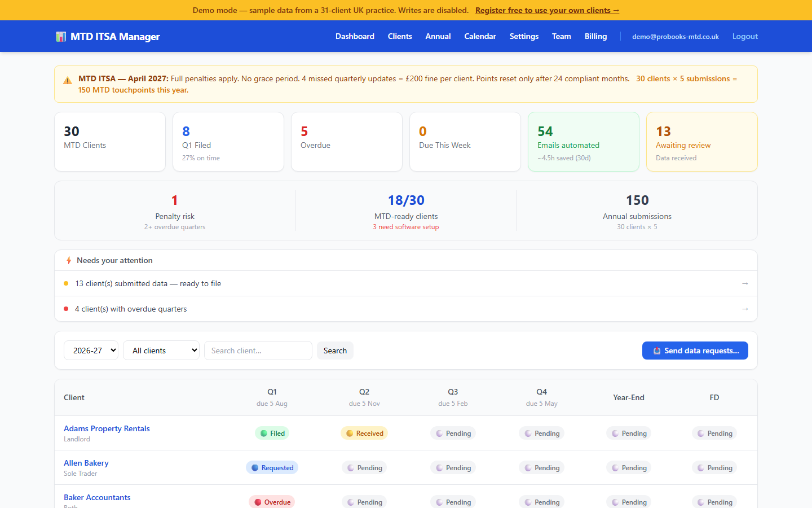Open the Allen Bakery client link
This screenshot has width=812, height=508.
pos(86,463)
